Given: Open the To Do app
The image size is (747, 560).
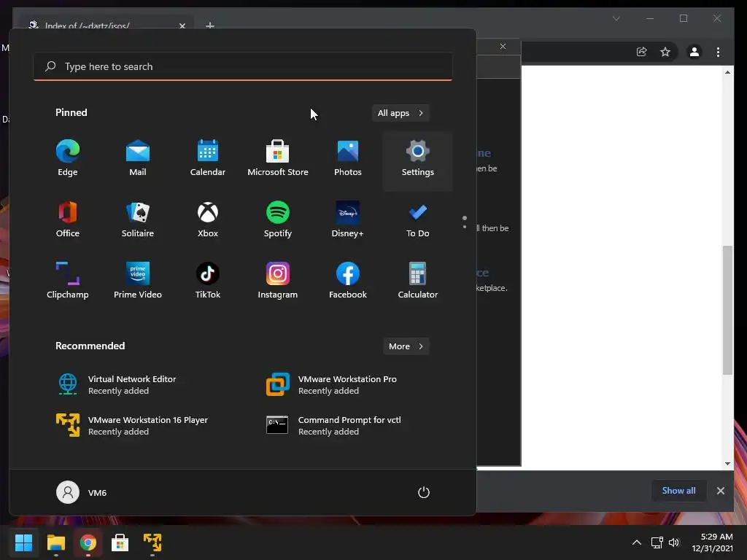Looking at the screenshot, I should pos(418,220).
